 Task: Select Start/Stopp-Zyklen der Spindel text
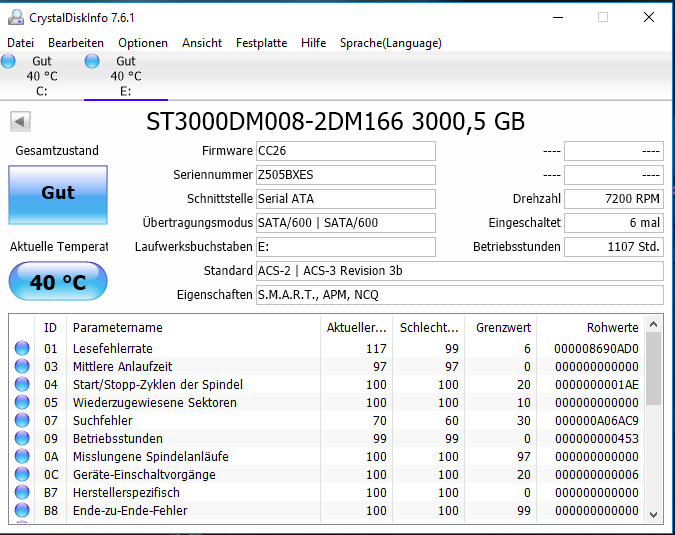tap(158, 385)
